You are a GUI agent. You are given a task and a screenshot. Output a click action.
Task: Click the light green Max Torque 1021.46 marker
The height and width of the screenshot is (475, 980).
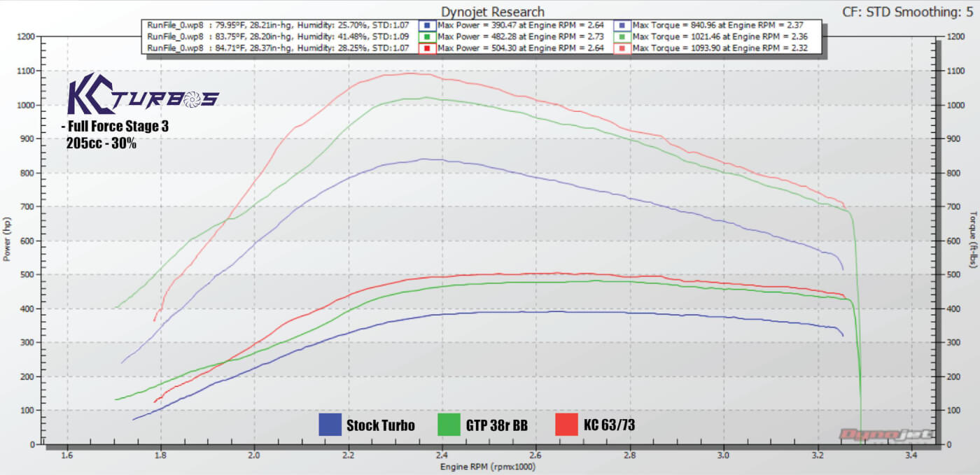(624, 37)
